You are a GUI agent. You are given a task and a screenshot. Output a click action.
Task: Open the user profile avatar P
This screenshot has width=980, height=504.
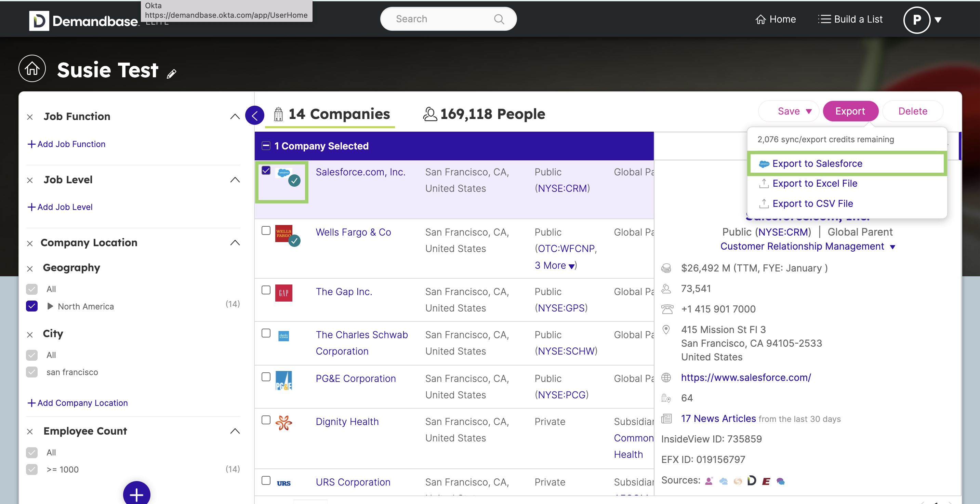tap(916, 20)
